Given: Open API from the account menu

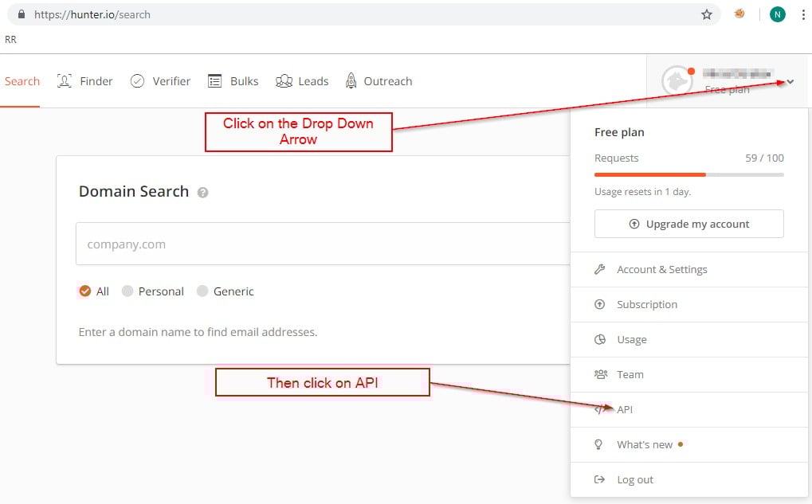Looking at the screenshot, I should point(625,409).
